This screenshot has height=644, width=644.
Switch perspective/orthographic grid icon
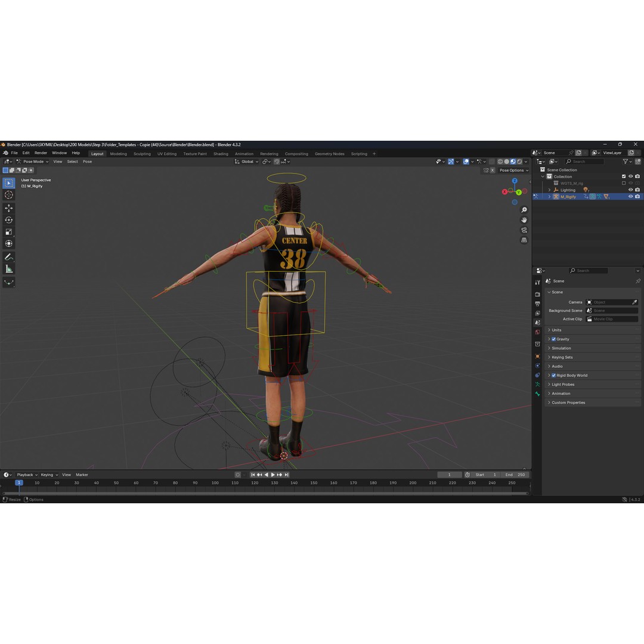click(x=524, y=240)
